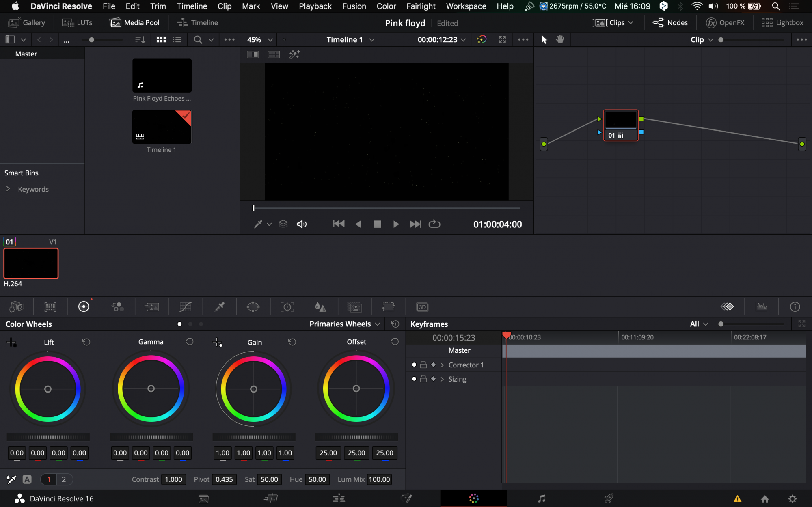Open the Power Window palette
The width and height of the screenshot is (812, 507).
253,307
